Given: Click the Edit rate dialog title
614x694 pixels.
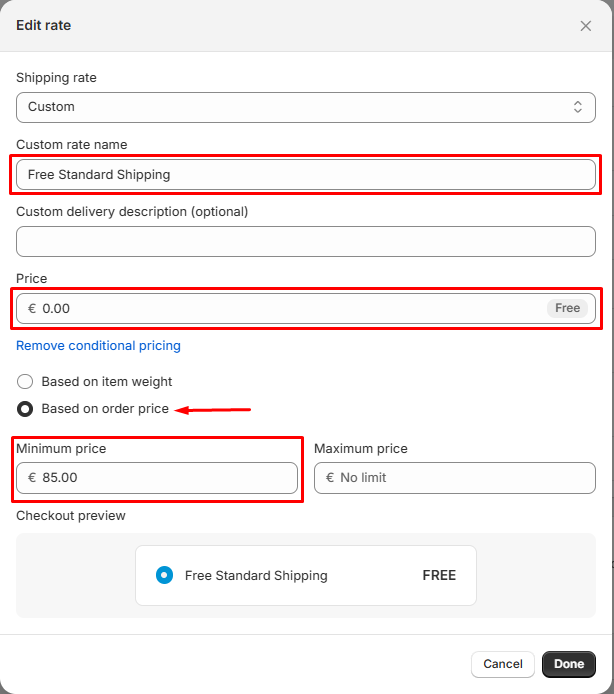Looking at the screenshot, I should coord(43,25).
